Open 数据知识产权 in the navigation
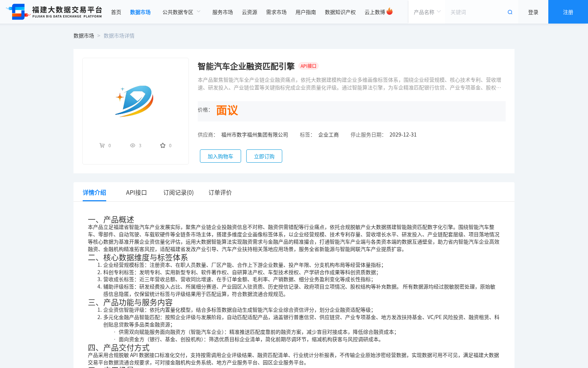The width and height of the screenshot is (588, 368). pos(340,12)
